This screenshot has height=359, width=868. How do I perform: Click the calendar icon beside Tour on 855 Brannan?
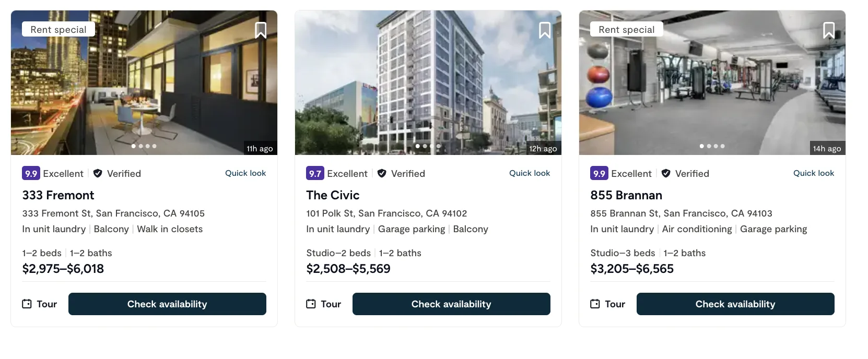coord(595,303)
